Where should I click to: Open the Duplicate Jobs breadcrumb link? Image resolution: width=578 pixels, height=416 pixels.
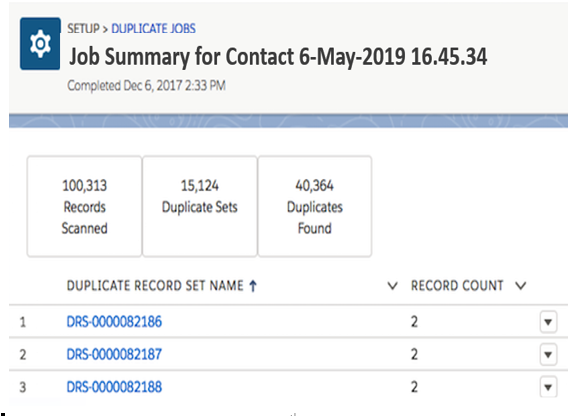coord(153,29)
